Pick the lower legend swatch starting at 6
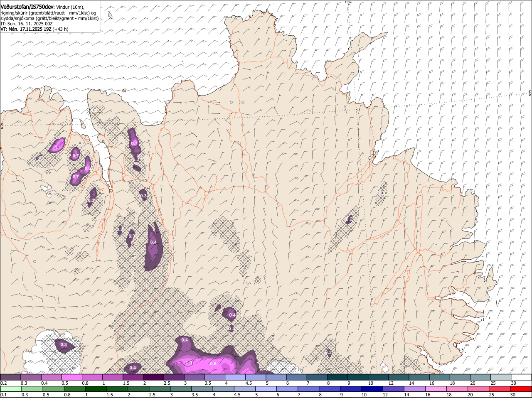 (287, 389)
